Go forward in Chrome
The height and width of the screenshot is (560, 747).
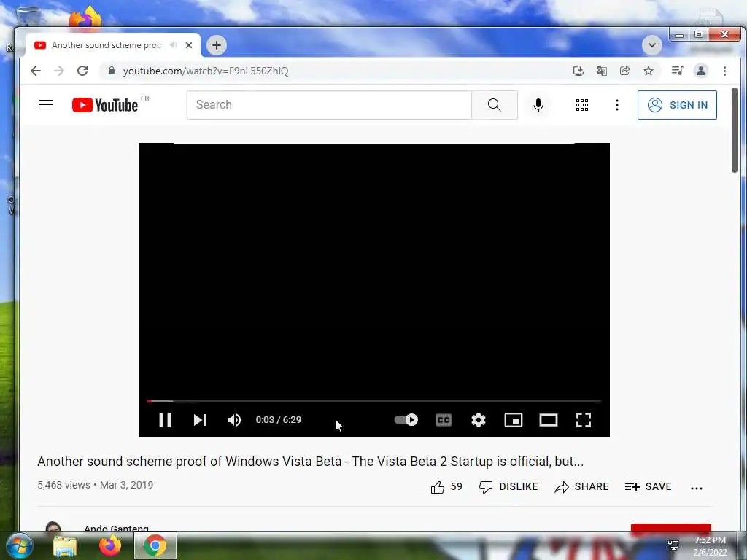(59, 71)
